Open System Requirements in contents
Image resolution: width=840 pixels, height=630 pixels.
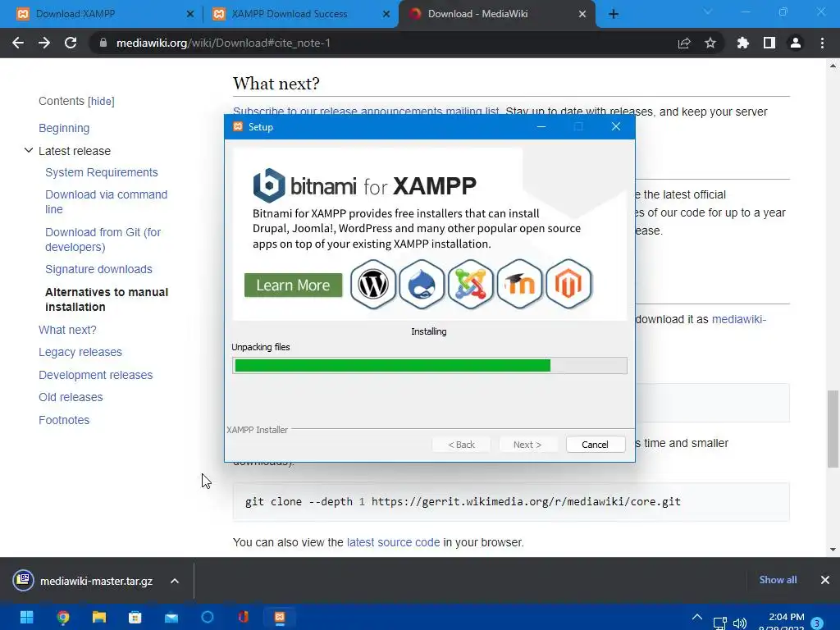tap(101, 172)
